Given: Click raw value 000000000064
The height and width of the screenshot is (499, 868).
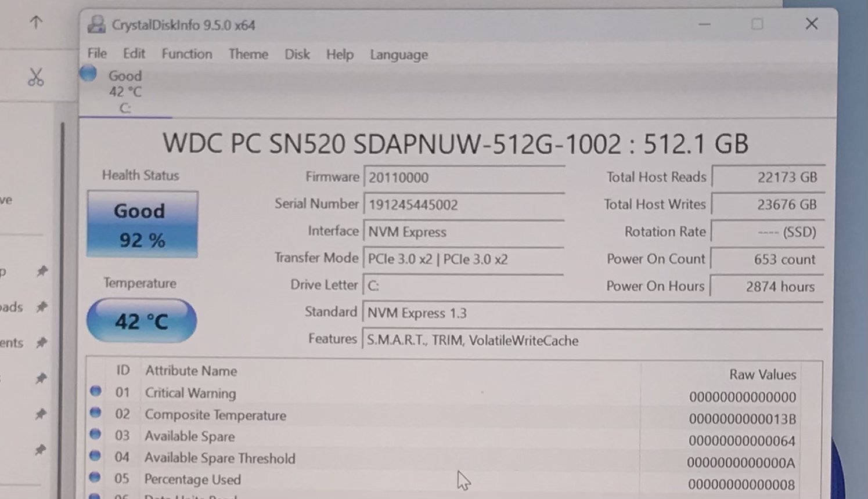Looking at the screenshot, I should click(x=741, y=441).
